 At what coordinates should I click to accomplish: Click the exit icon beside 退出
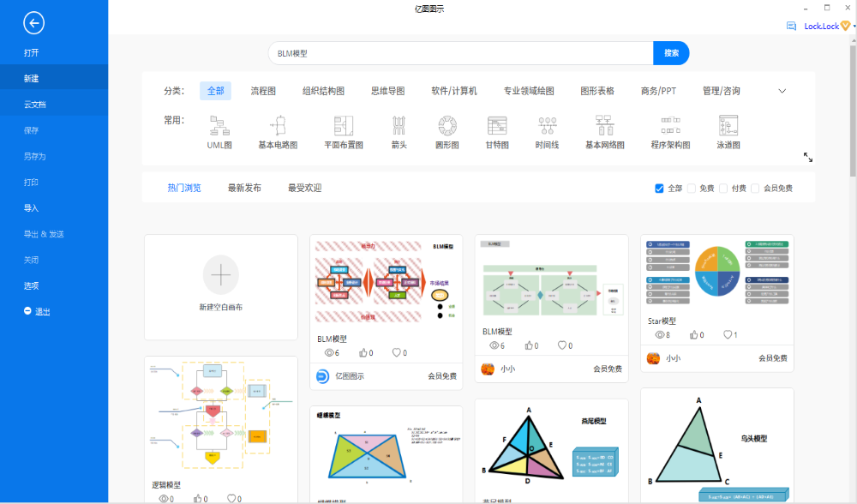click(27, 311)
